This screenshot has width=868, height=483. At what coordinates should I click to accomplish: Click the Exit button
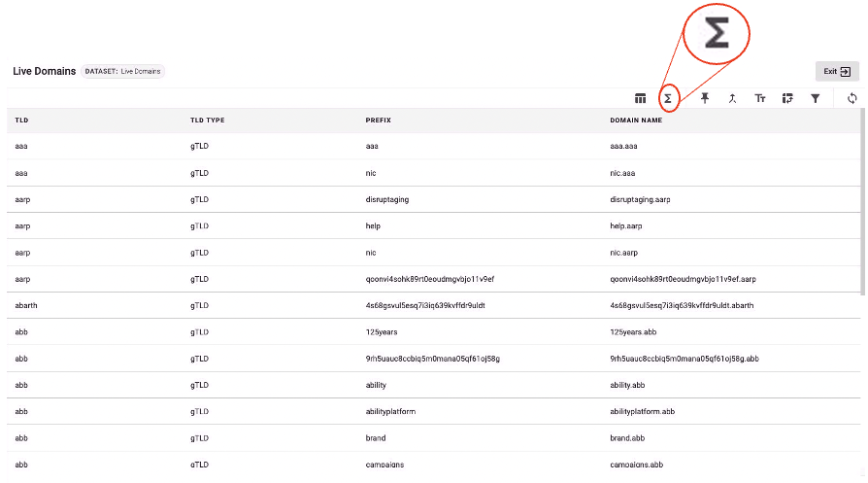pos(837,71)
